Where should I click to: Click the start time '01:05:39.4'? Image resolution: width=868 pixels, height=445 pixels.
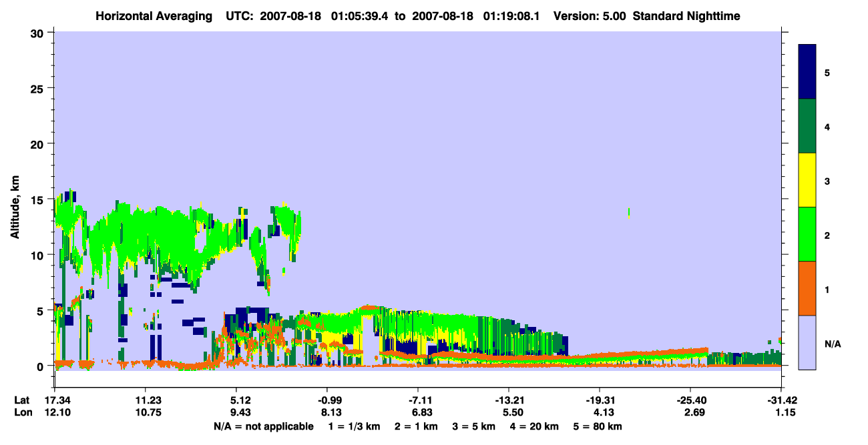point(360,15)
